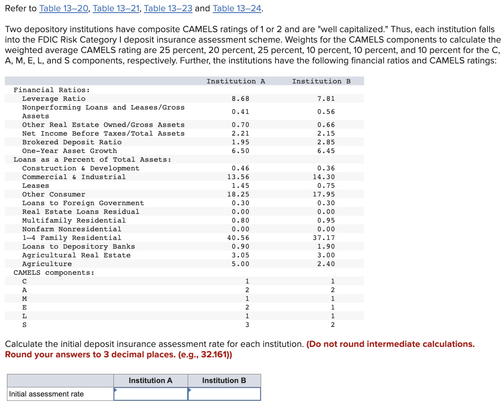504x420 pixels.
Task: Click Institution B initial assessment rate field
Action: 224,394
